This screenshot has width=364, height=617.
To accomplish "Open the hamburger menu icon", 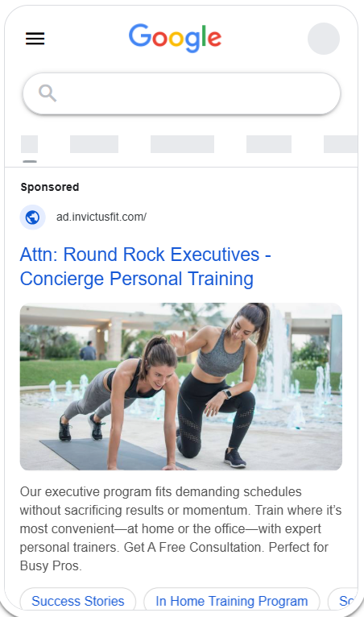I will tap(35, 39).
